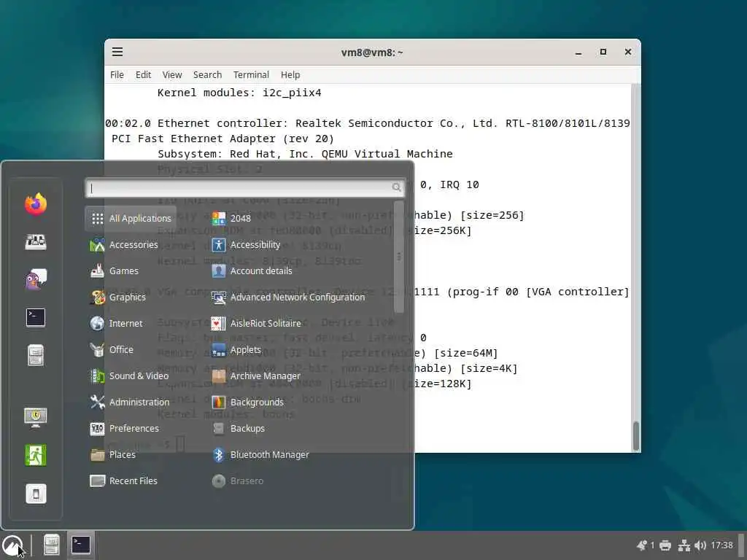The image size is (747, 560).
Task: Select the All Applications category
Action: [x=131, y=218]
